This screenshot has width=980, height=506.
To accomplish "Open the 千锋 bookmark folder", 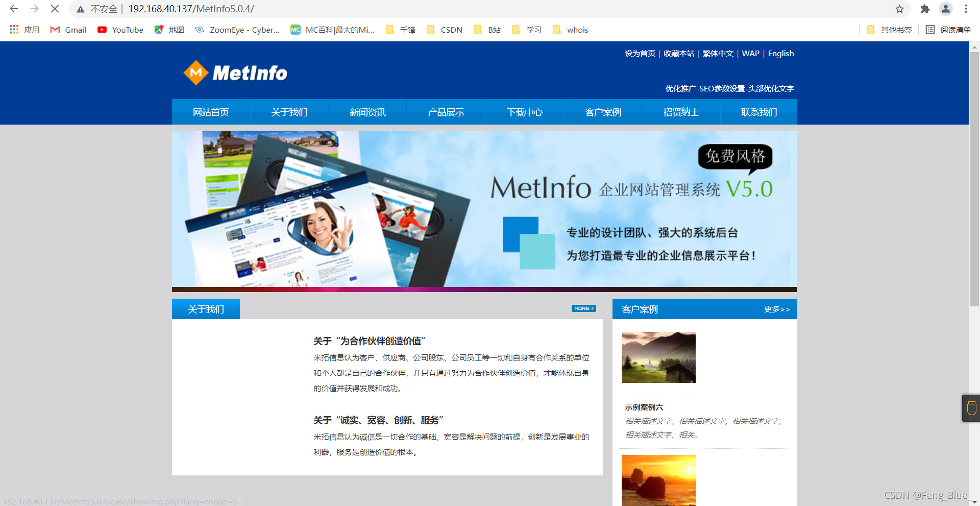I will 401,30.
